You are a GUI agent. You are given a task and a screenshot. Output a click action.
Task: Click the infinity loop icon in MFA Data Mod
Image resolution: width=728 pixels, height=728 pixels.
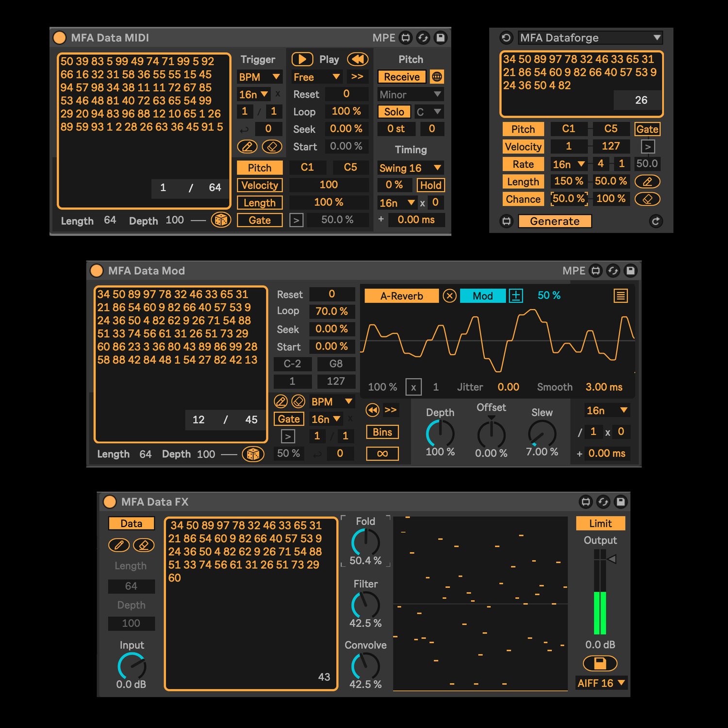pos(382,453)
